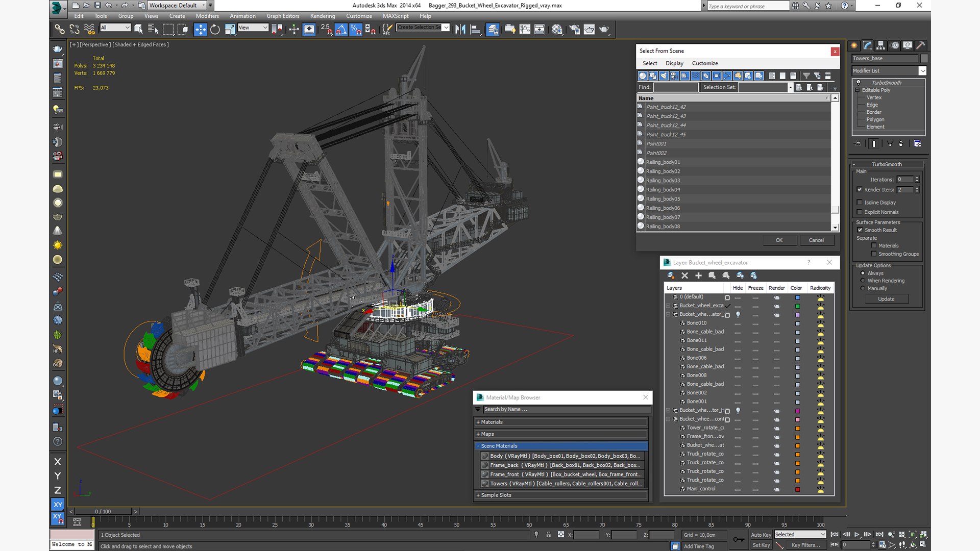
Task: Click the Find input field in Select From Scene
Action: pos(676,87)
